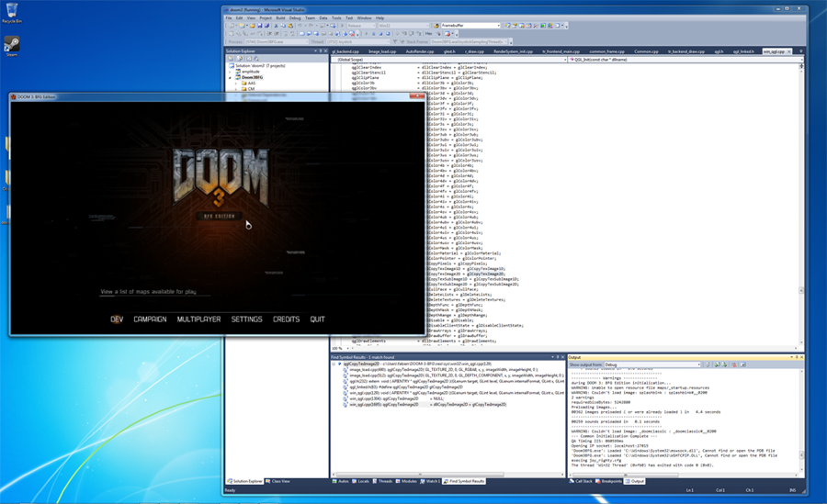Image resolution: width=827 pixels, height=504 pixels.
Task: Click the Hex display toolbar button
Action: (429, 33)
